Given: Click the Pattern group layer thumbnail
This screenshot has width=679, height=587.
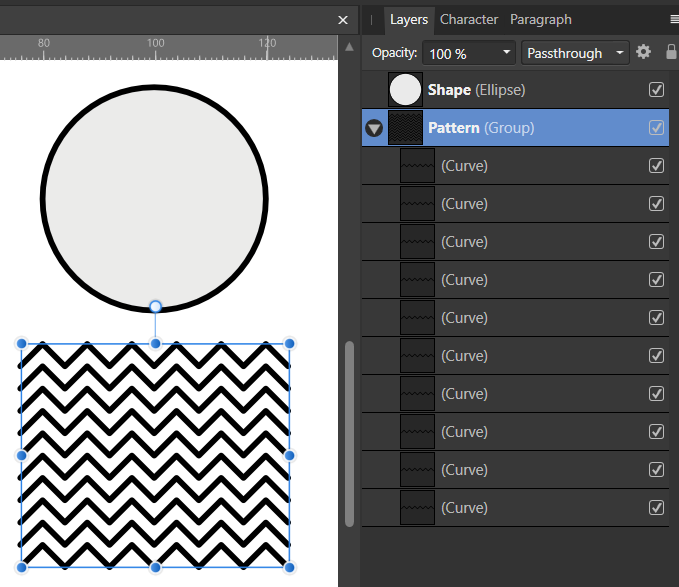Looking at the screenshot, I should (405, 128).
